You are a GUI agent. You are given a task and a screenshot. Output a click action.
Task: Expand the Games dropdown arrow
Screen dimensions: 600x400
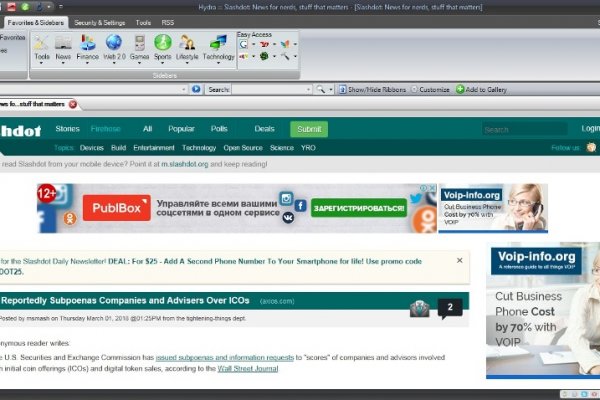click(139, 64)
